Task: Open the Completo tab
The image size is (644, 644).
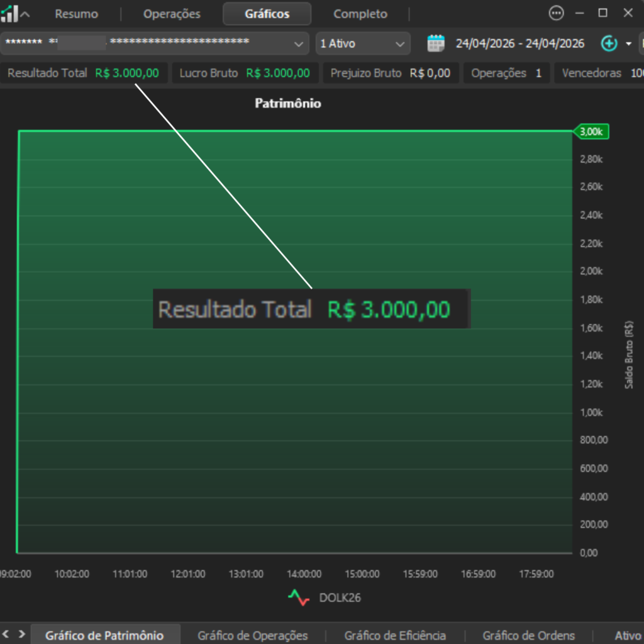Action: point(360,14)
